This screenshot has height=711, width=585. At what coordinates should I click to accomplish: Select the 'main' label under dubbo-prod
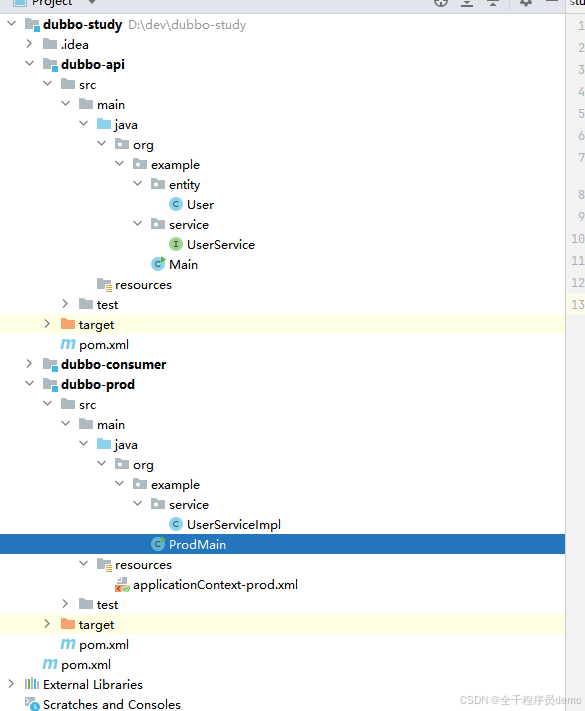tap(111, 425)
